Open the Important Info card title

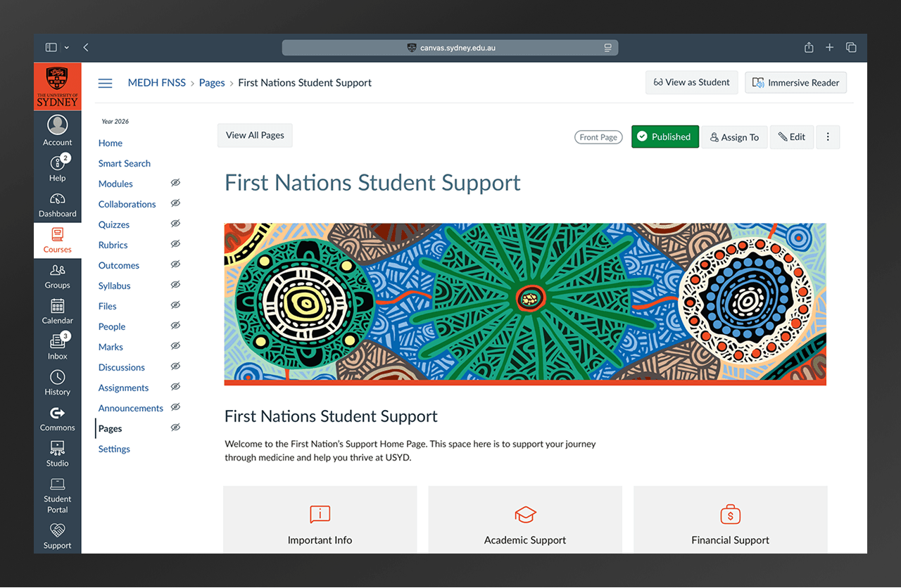[x=320, y=540]
